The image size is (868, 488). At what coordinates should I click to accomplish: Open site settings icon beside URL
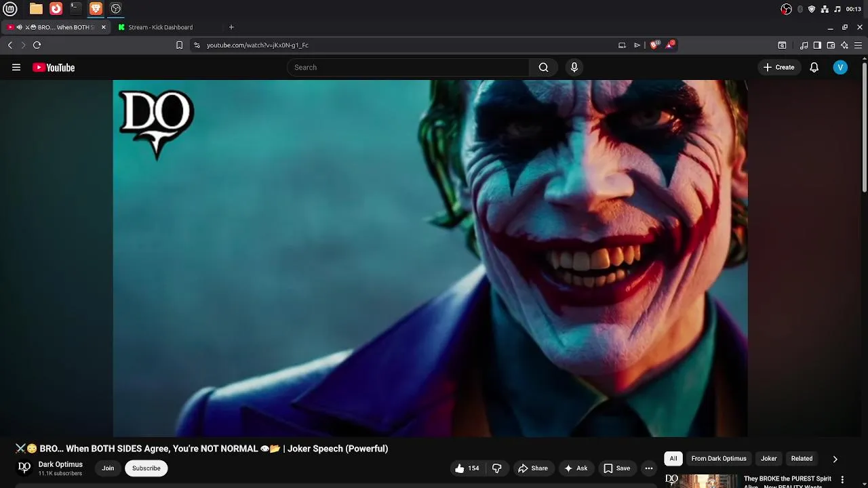(197, 45)
